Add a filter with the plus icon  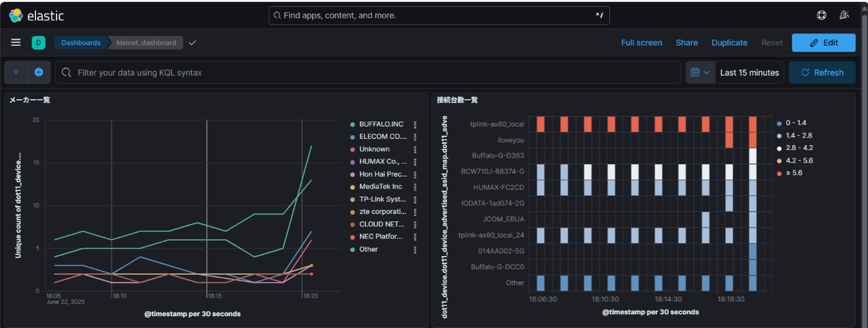coord(38,73)
